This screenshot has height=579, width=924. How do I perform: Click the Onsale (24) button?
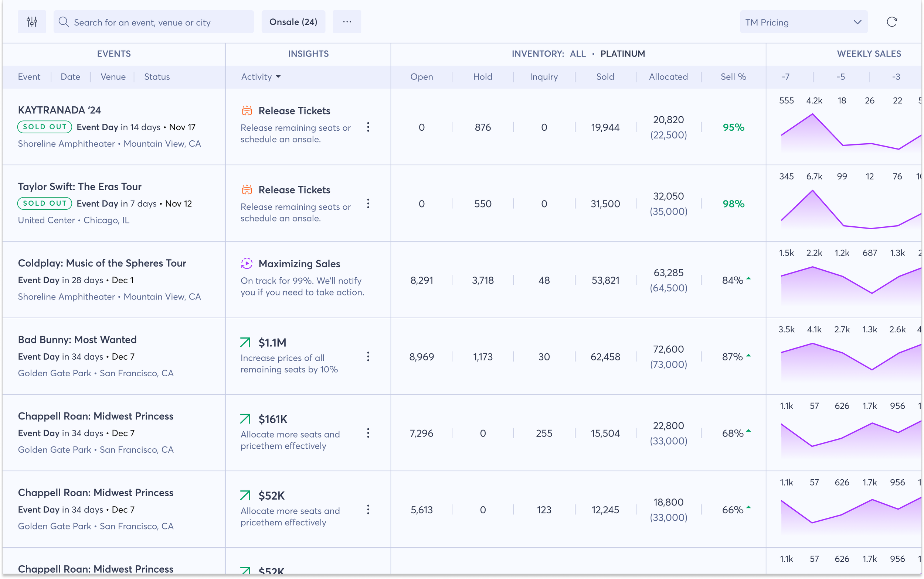tap(293, 22)
